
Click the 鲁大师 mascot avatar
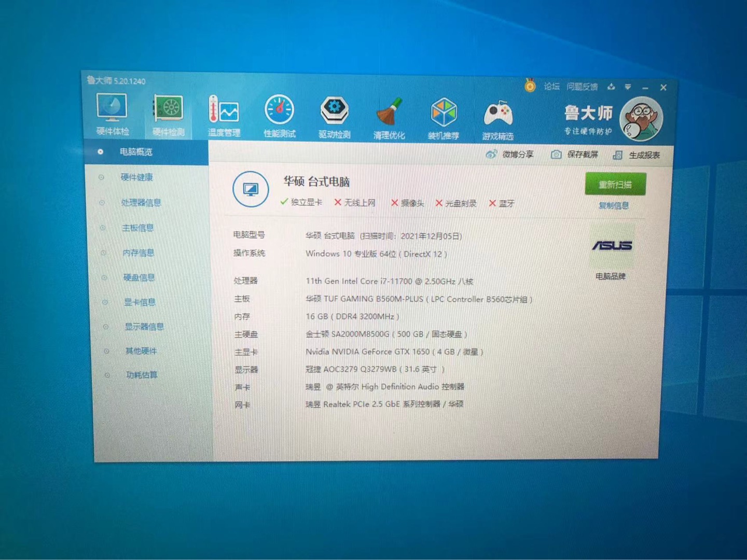tap(641, 119)
